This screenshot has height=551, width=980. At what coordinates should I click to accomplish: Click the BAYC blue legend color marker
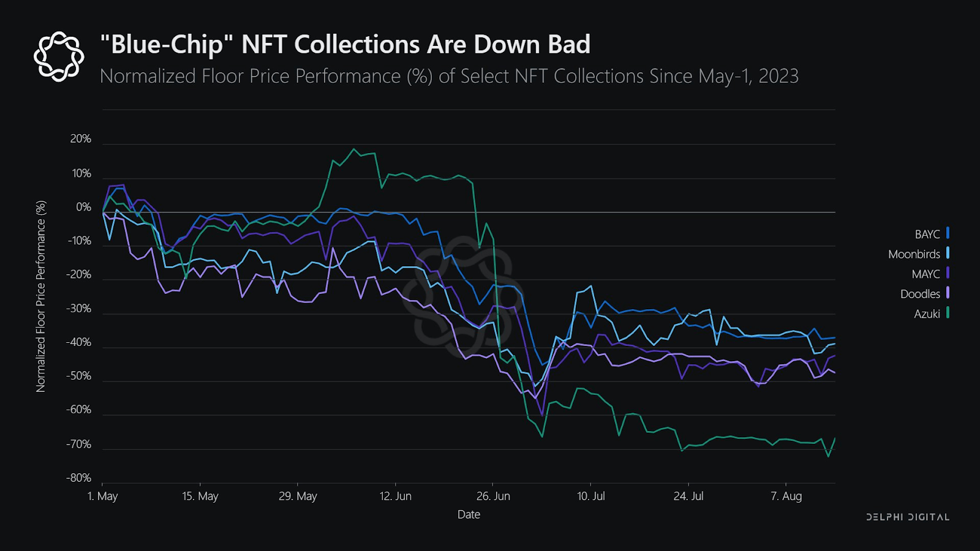click(948, 233)
